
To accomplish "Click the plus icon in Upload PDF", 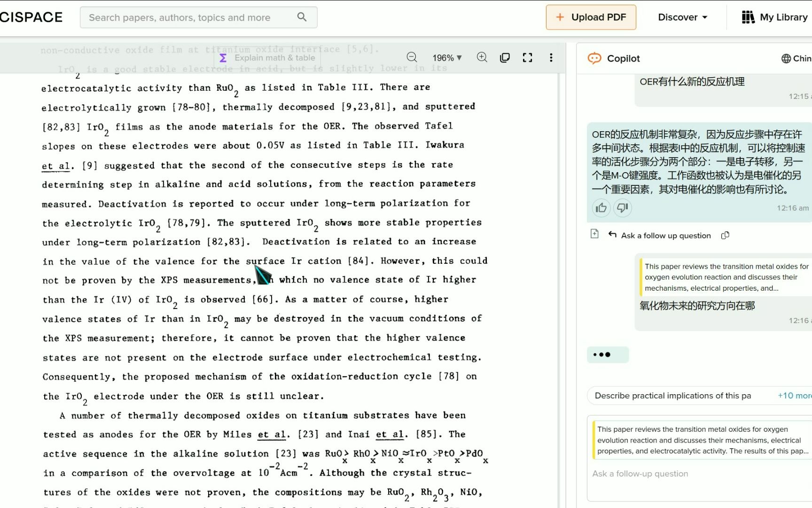I will click(560, 17).
